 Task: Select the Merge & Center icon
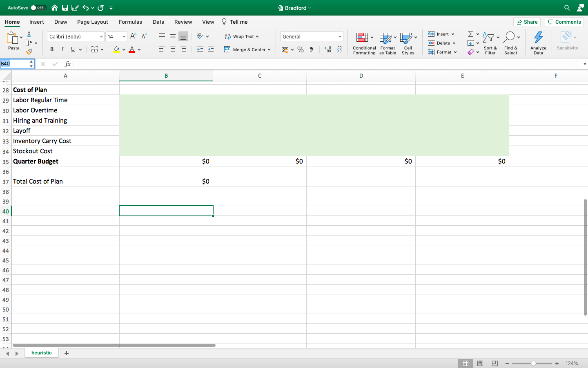coord(227,49)
